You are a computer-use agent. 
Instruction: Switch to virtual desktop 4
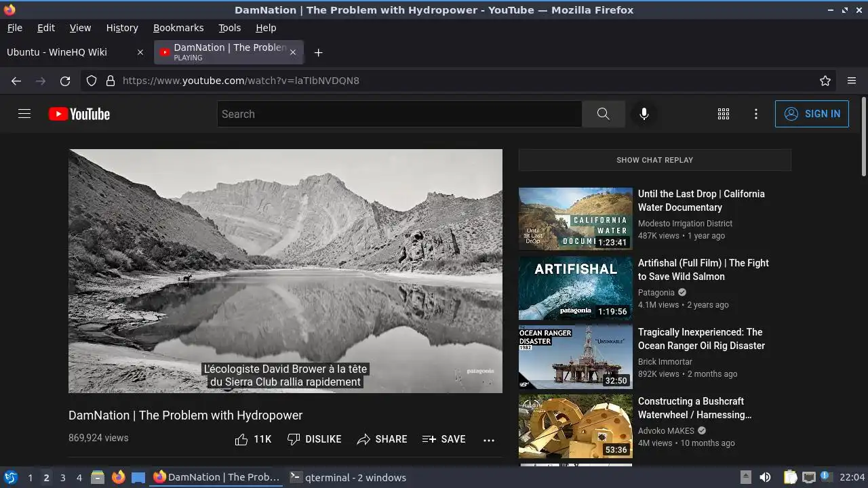click(79, 477)
